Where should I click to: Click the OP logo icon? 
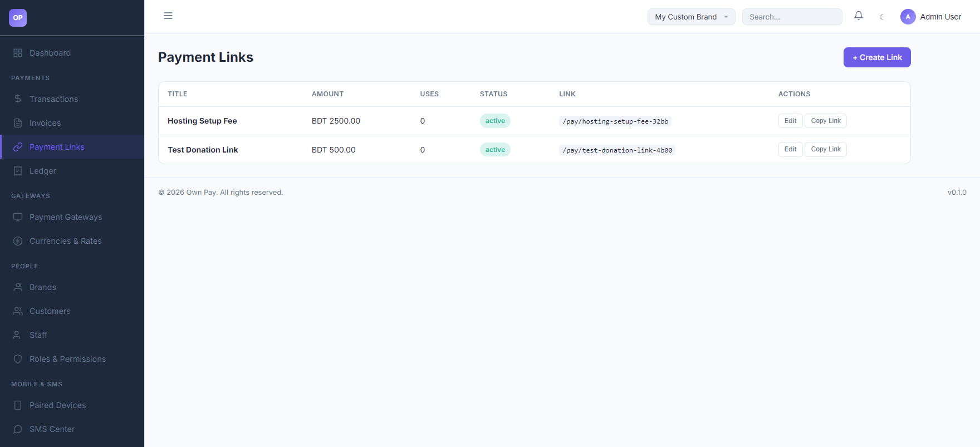coord(18,18)
